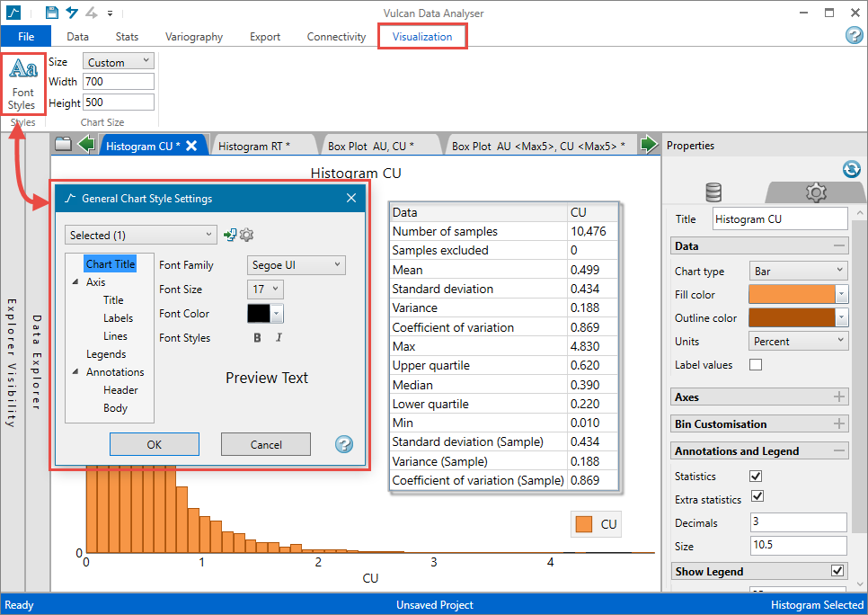Open the Font Styles tool
The height and width of the screenshot is (615, 868).
[x=22, y=84]
